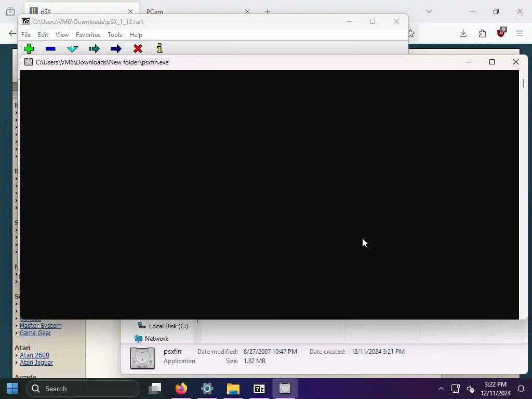Screen dimensions: 532x399
Task: Open the Settings gear app on taskbar
Action: pos(207,389)
